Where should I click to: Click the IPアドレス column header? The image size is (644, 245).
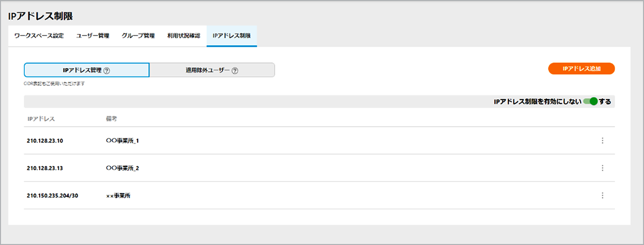41,119
